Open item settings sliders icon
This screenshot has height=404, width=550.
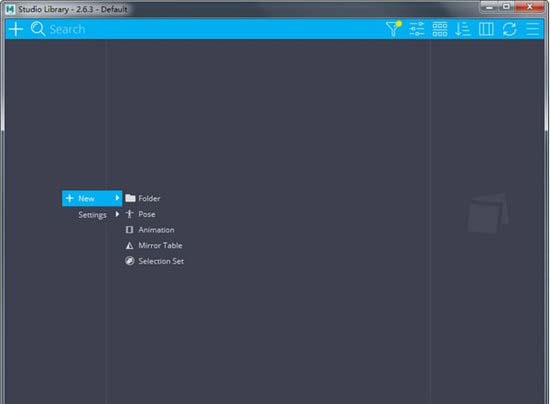point(417,29)
